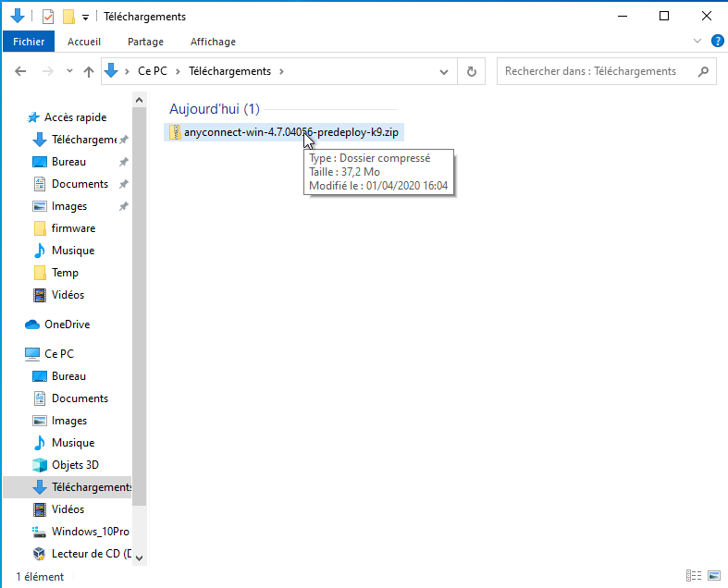Click the blue help question mark icon

coord(717,42)
